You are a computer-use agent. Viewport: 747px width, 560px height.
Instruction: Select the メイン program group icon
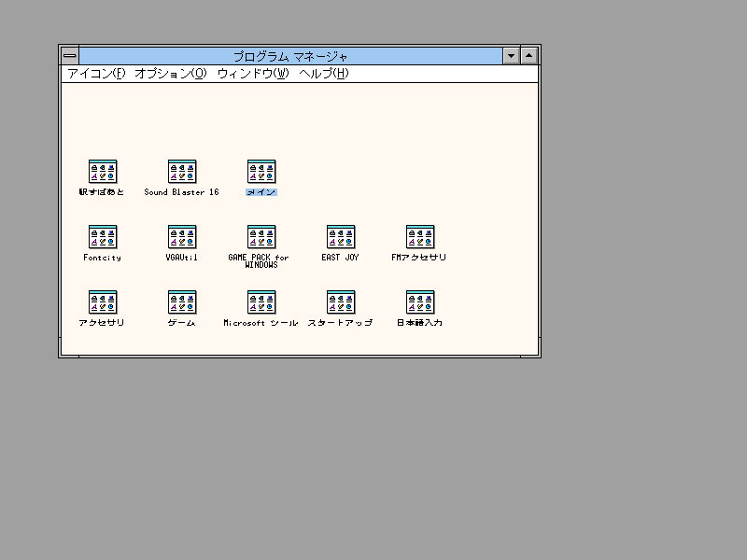click(x=261, y=172)
